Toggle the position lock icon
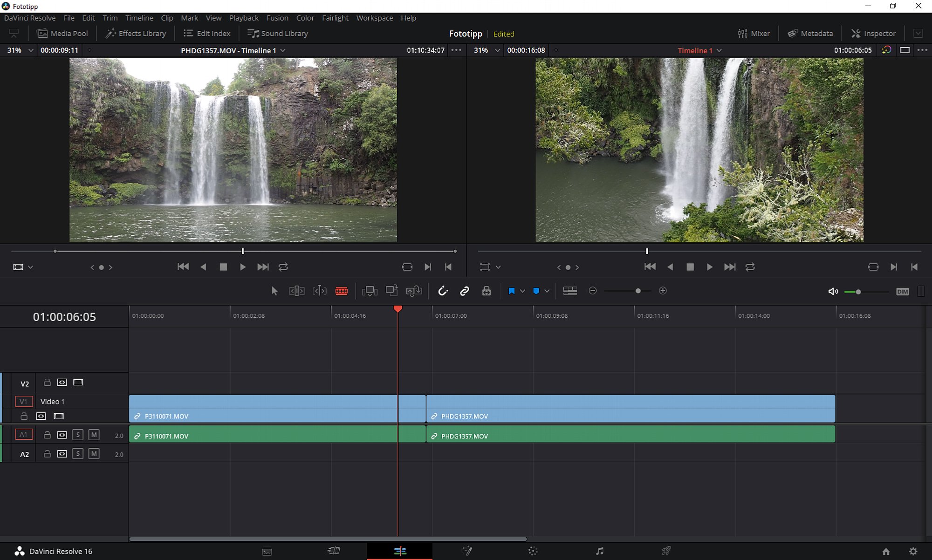This screenshot has height=560, width=932. pos(487,291)
